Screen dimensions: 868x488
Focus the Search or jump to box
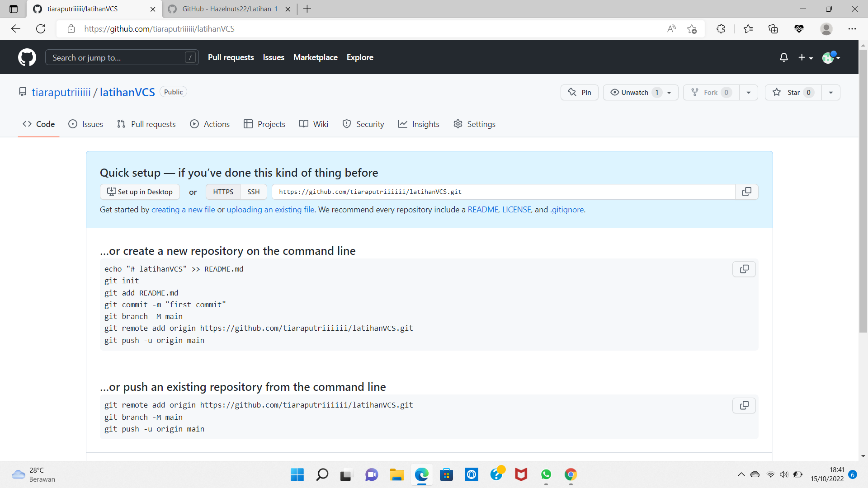[122, 57]
